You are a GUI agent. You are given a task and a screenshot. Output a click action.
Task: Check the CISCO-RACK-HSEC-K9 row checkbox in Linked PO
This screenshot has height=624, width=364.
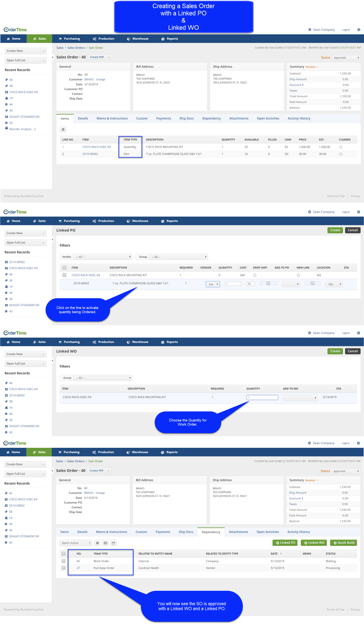click(x=64, y=275)
